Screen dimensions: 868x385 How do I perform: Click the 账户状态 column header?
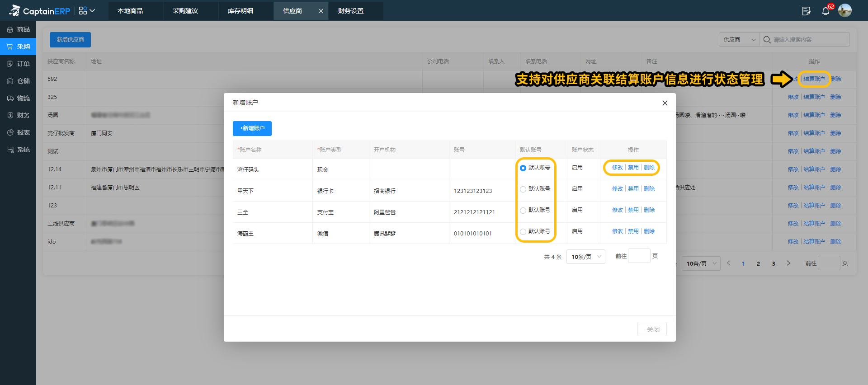coord(582,150)
